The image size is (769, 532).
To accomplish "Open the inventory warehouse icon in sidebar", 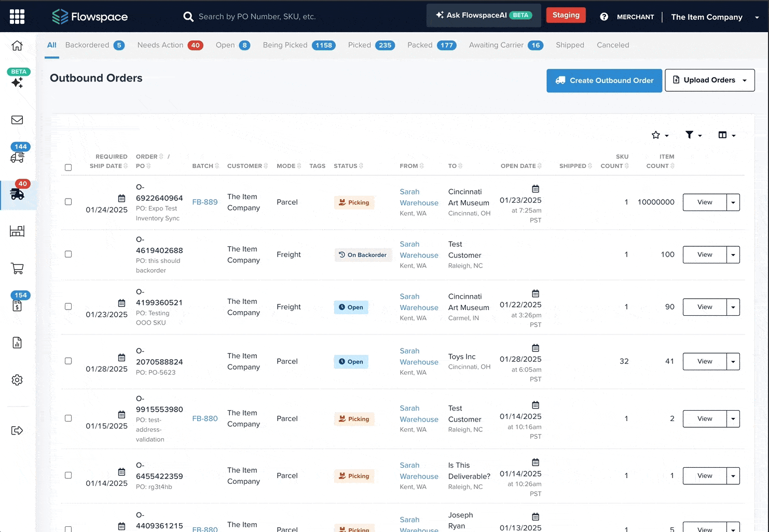I will tap(17, 231).
